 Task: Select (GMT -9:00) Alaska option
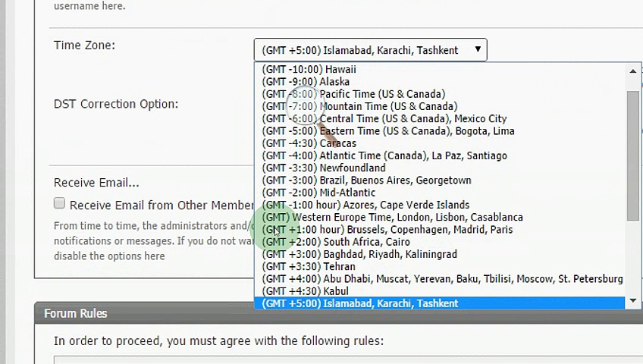pos(306,82)
